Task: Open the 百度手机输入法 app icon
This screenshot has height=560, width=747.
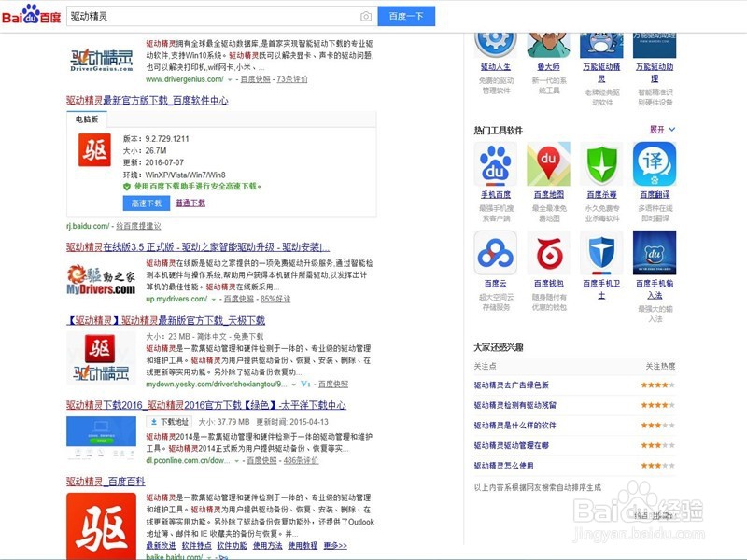Action: 655,253
